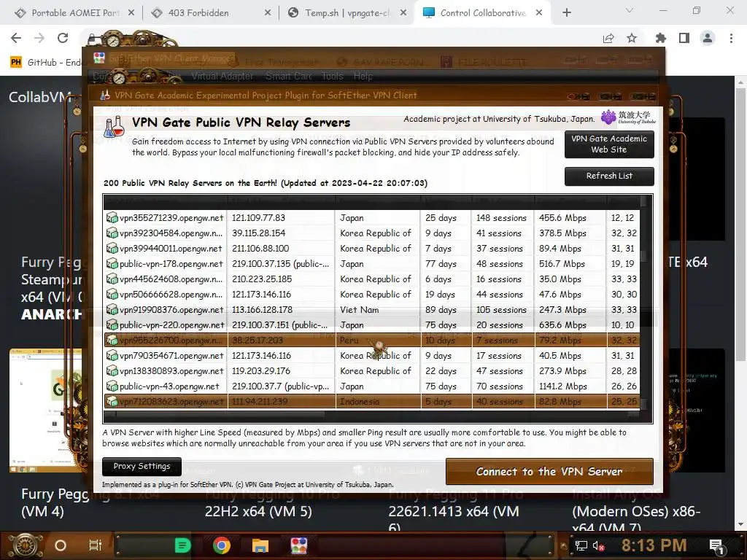Open the Chrome extensions puzzle icon
This screenshot has width=747, height=560.
(661, 38)
